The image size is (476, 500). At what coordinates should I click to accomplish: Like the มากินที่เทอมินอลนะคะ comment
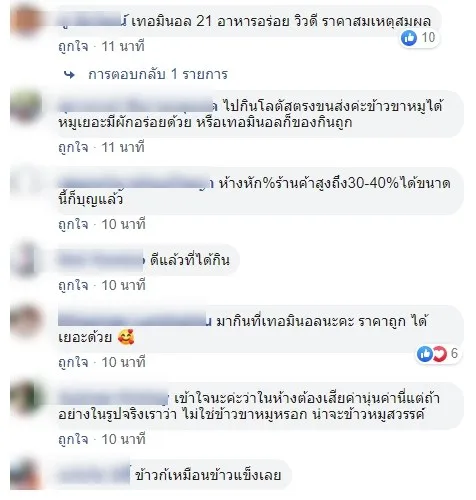(x=73, y=362)
